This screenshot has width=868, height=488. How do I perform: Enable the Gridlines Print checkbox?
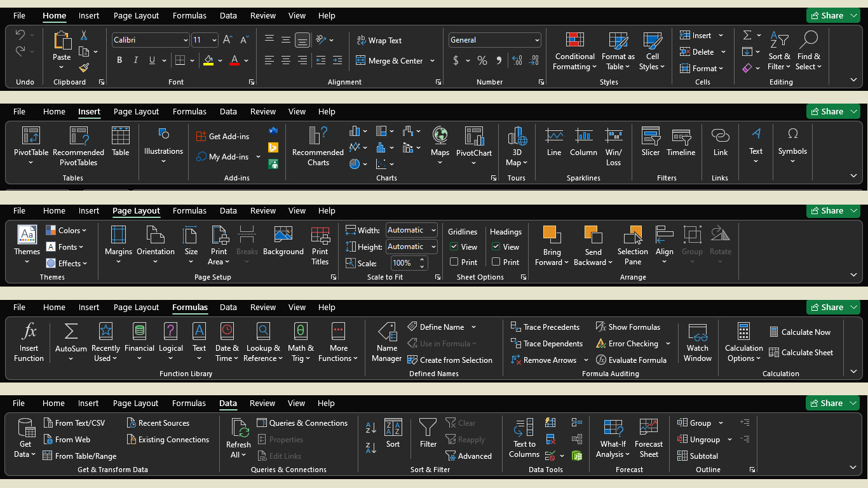pyautogui.click(x=454, y=262)
